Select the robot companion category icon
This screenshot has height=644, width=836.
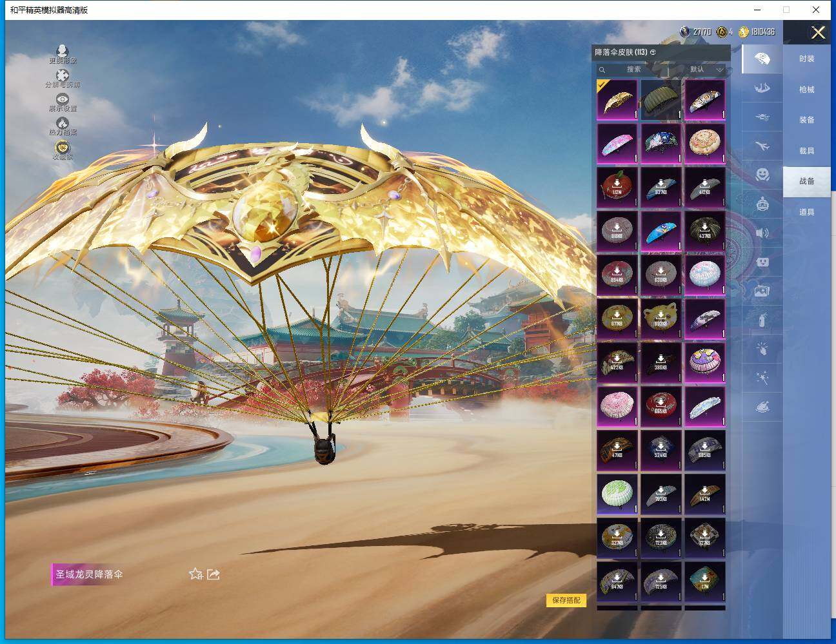[762, 204]
